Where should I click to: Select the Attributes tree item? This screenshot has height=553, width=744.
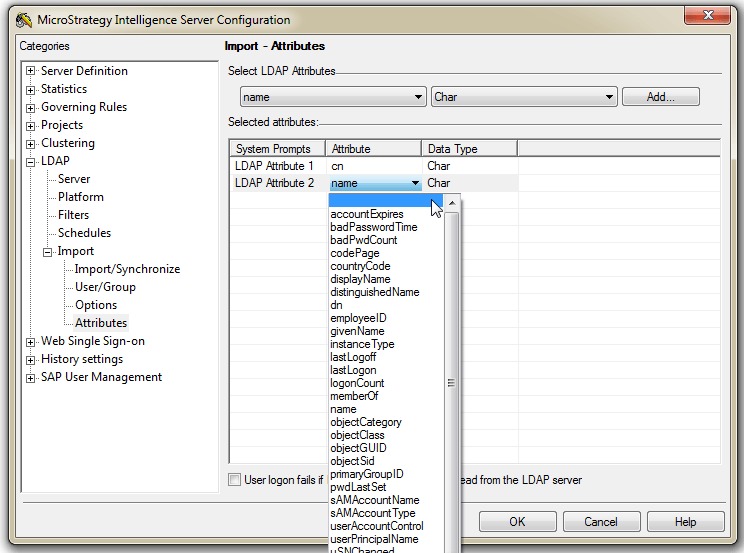[101, 323]
